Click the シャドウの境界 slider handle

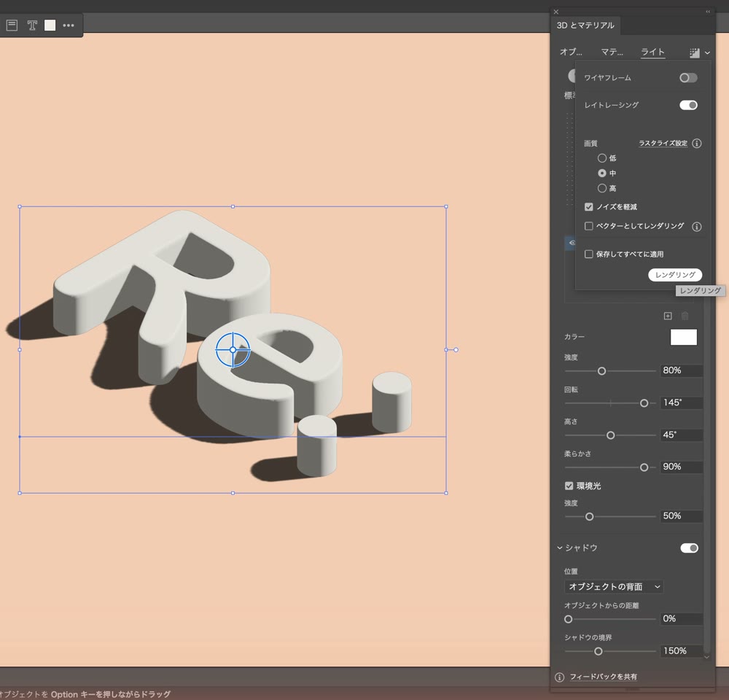(599, 652)
